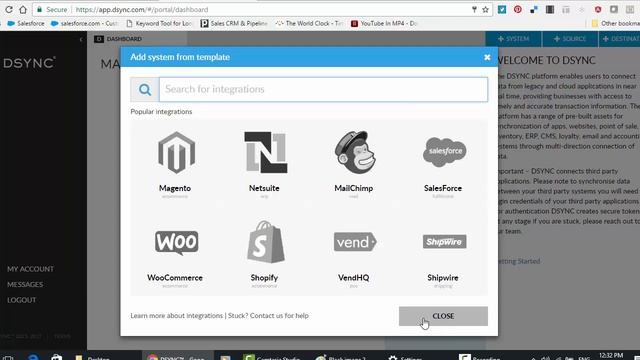
Task: Click the browser home icon
Action: point(23,9)
